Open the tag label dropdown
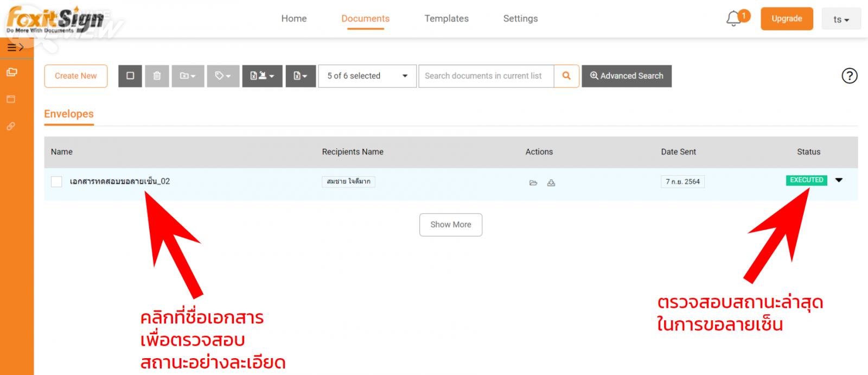The image size is (868, 375). click(x=223, y=76)
